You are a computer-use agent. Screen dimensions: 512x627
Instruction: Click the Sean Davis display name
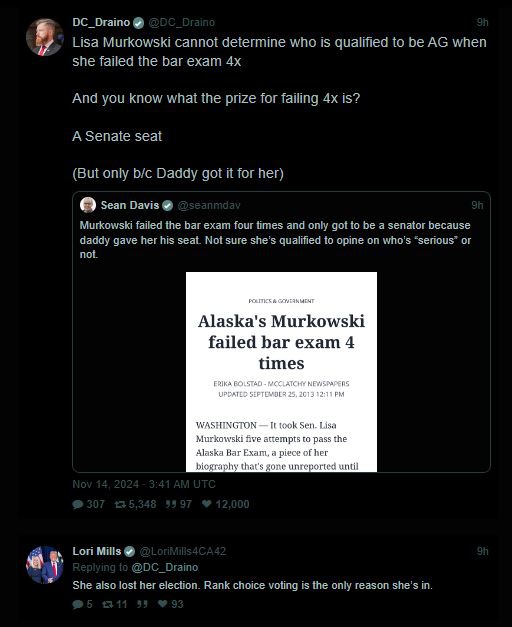[x=130, y=206]
